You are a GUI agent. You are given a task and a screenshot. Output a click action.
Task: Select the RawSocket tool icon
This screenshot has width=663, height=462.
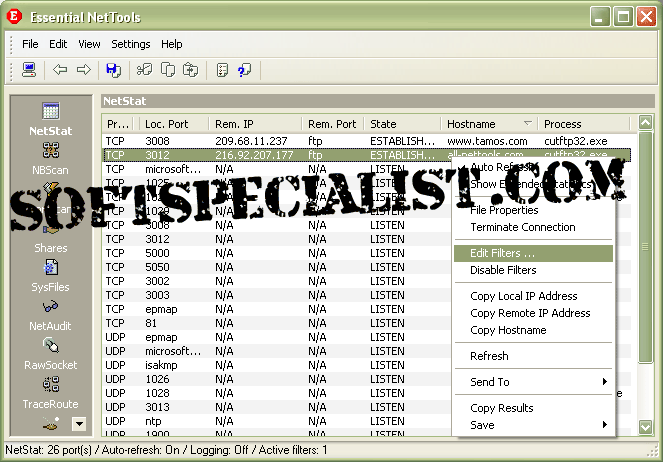pos(51,345)
